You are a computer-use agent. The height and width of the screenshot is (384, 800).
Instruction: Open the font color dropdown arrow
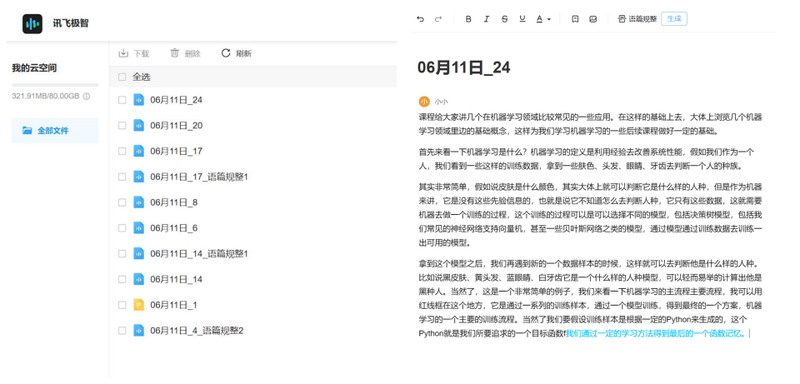549,19
